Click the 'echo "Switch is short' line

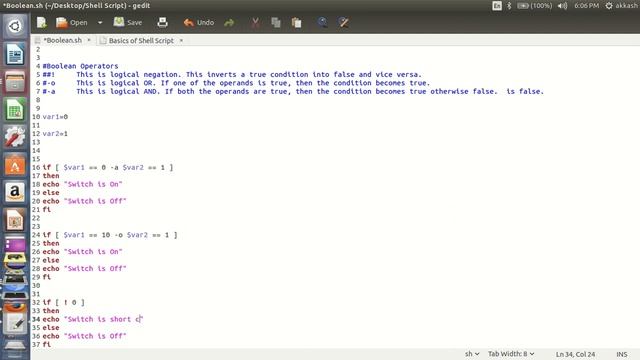(x=93, y=319)
